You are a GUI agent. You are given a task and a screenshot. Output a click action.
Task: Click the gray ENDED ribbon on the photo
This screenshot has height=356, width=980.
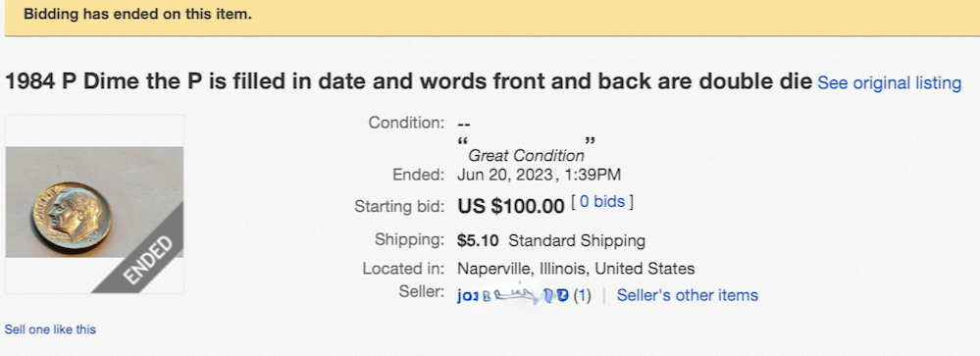click(146, 258)
